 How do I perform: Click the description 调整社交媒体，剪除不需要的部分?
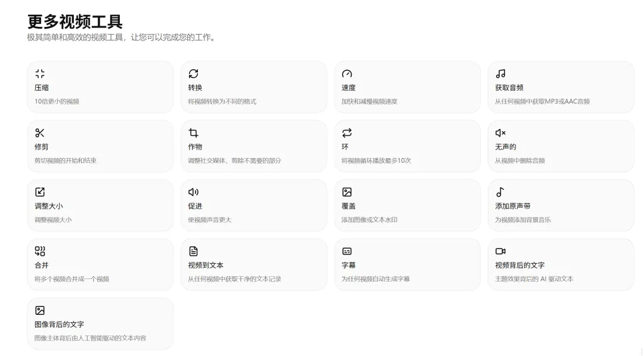234,160
